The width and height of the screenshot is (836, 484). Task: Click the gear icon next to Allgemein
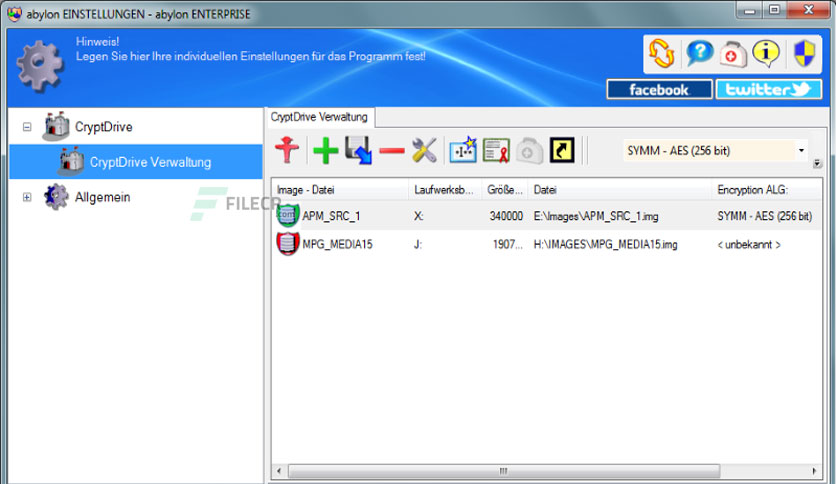click(56, 197)
